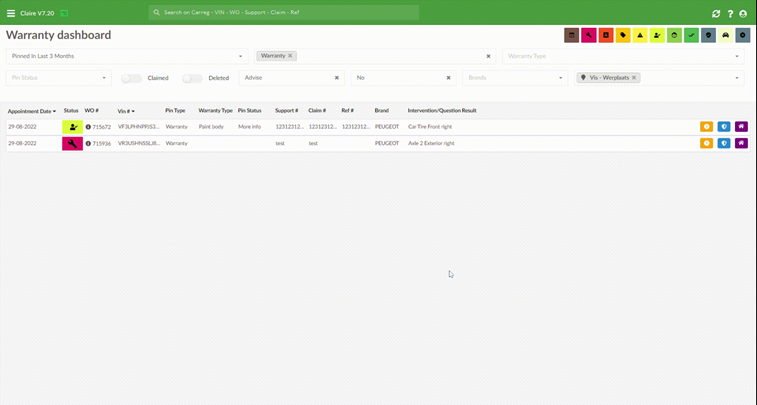757x405 pixels.
Task: Open the Pinned In Last 3 Months dropdown
Action: 126,56
